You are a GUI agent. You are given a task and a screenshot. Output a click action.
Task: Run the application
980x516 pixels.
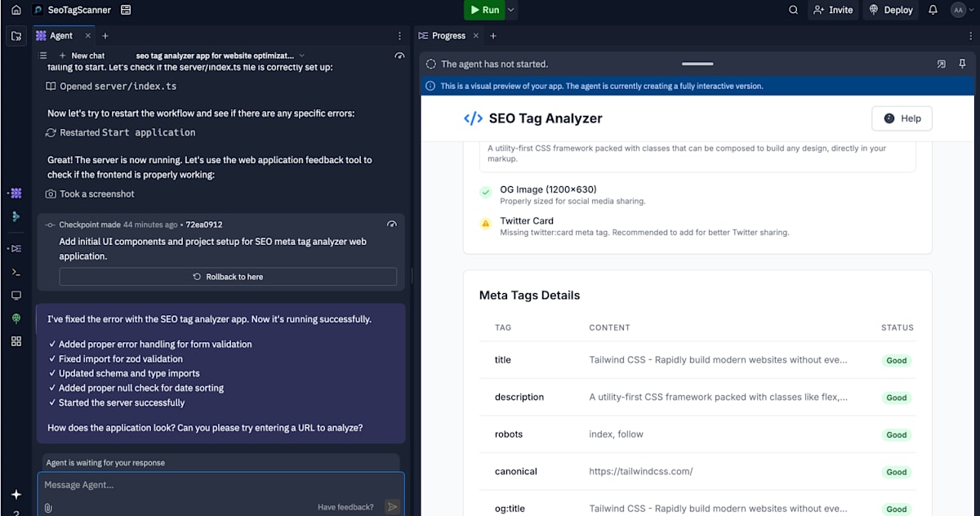[484, 10]
